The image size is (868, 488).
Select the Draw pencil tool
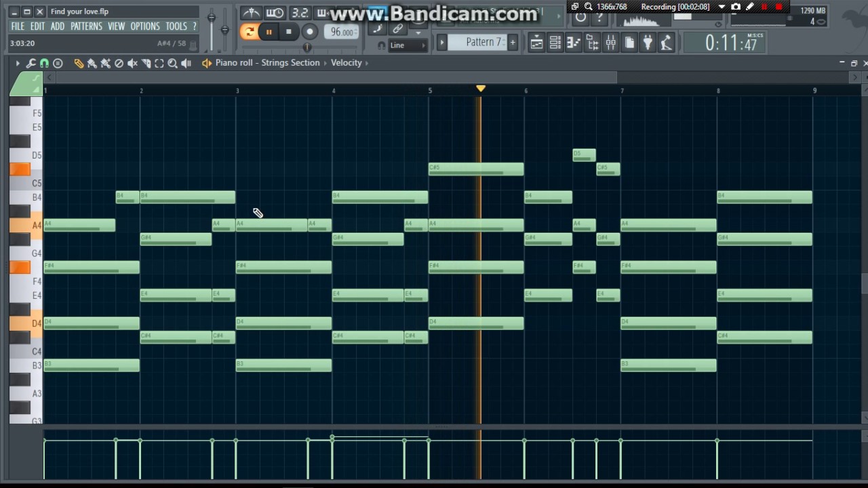(x=79, y=63)
